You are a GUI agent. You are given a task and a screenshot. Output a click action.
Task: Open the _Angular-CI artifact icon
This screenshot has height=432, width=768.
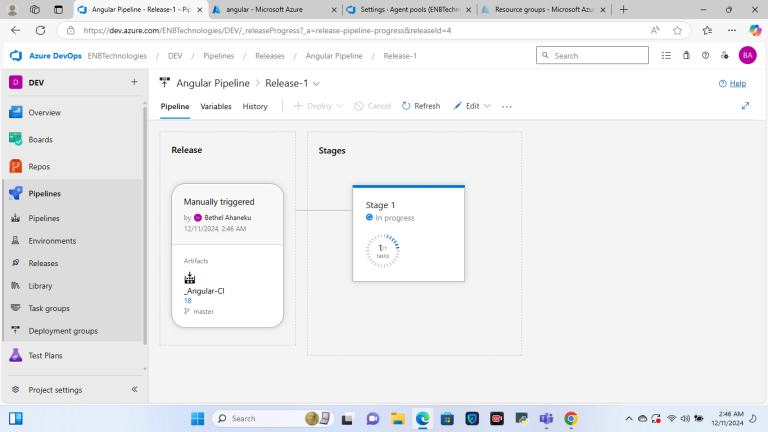[x=190, y=279]
